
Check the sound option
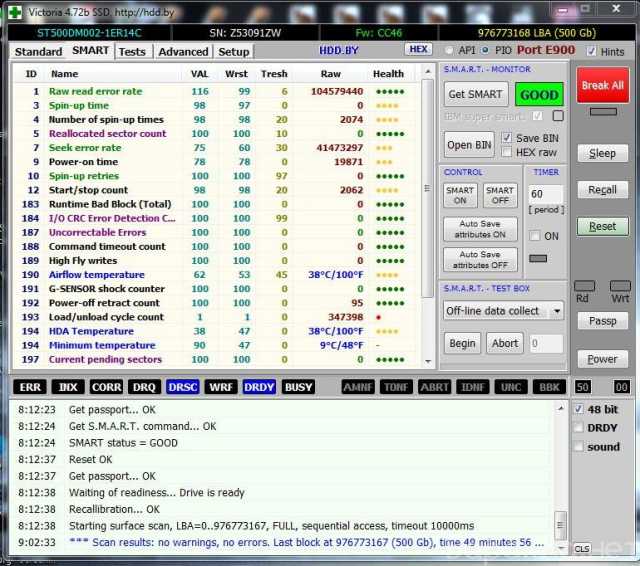580,447
